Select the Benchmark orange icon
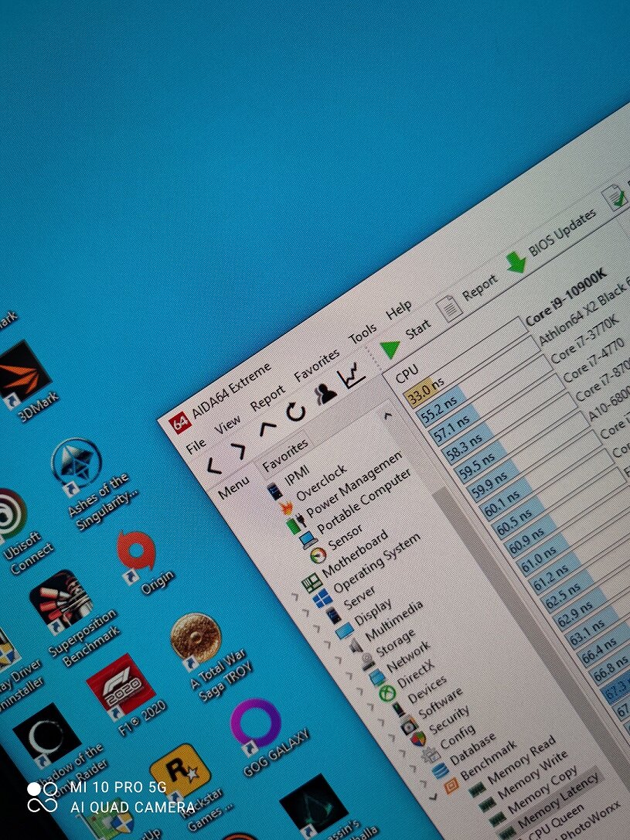The image size is (630, 840). pyautogui.click(x=451, y=787)
